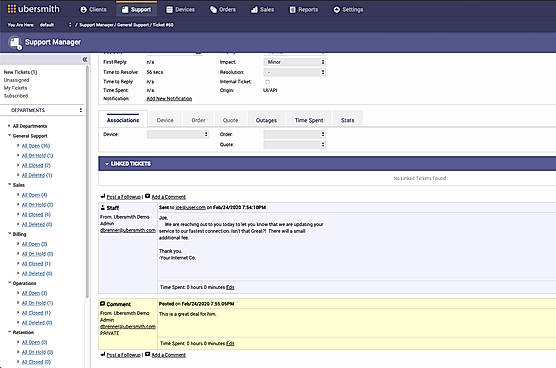Click the Staff person icon
This screenshot has height=368, width=556.
click(102, 207)
